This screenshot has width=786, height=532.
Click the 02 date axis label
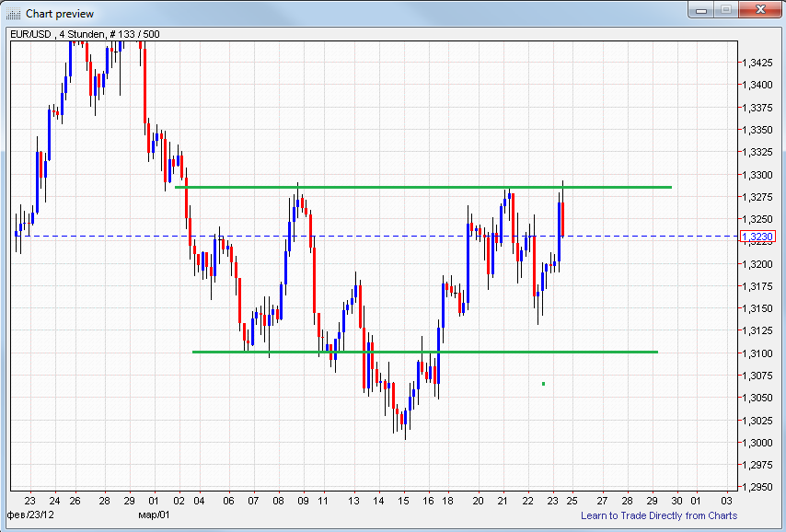[179, 501]
